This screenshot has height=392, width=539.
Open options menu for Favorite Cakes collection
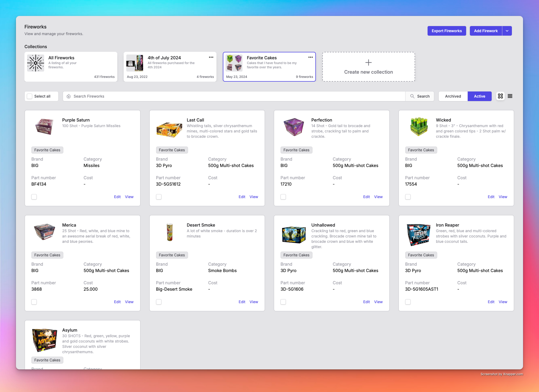(310, 57)
